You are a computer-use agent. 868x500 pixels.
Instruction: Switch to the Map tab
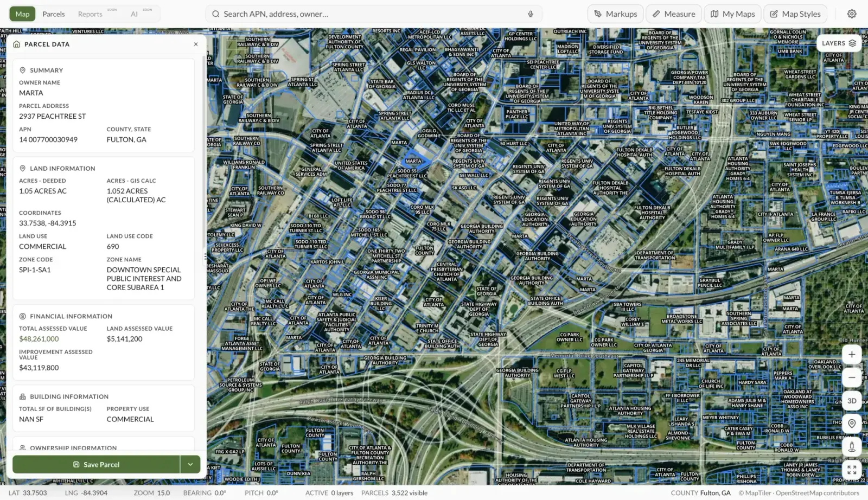click(22, 14)
